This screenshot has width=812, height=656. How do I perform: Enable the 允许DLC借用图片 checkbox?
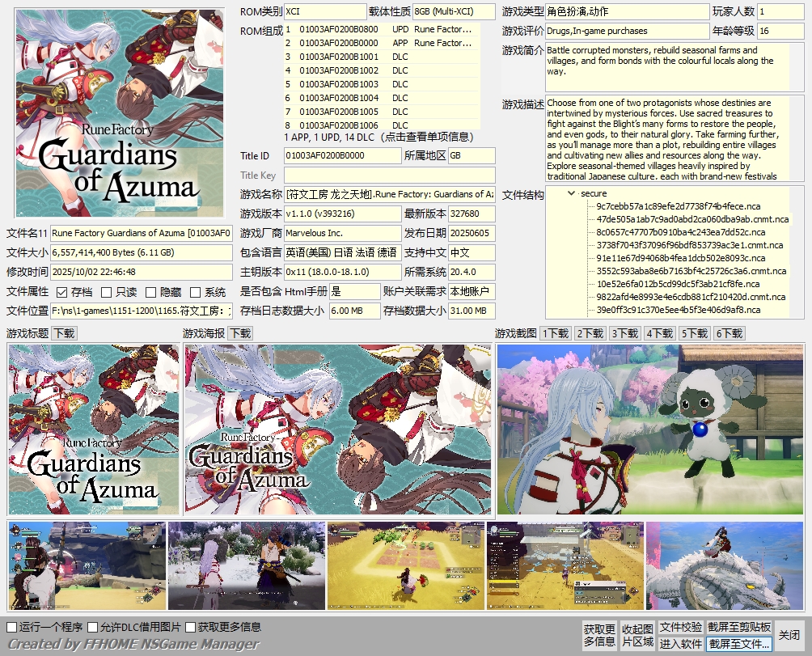coord(93,627)
